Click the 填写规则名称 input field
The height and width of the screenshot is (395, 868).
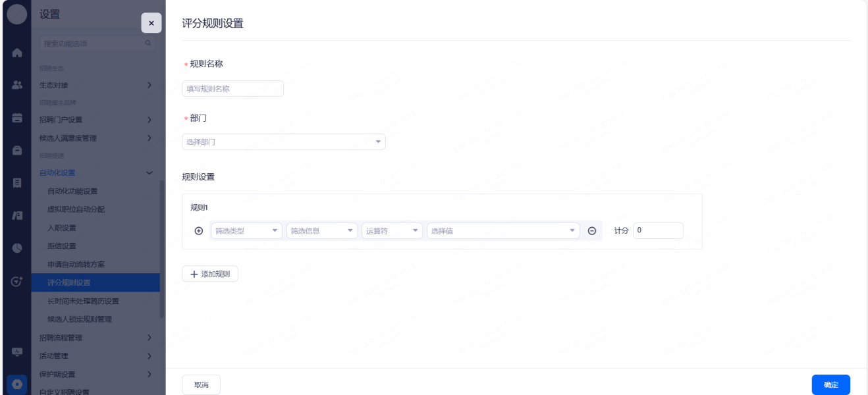click(x=232, y=89)
